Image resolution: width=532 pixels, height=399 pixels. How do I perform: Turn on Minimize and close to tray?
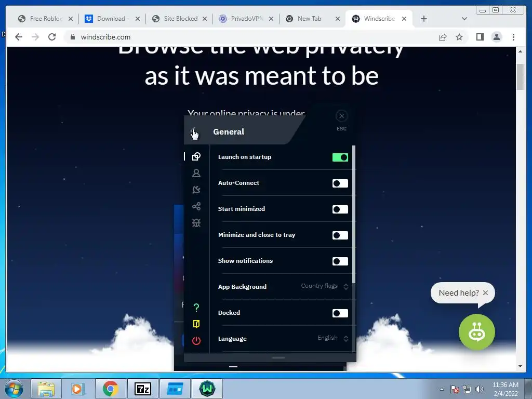(340, 235)
